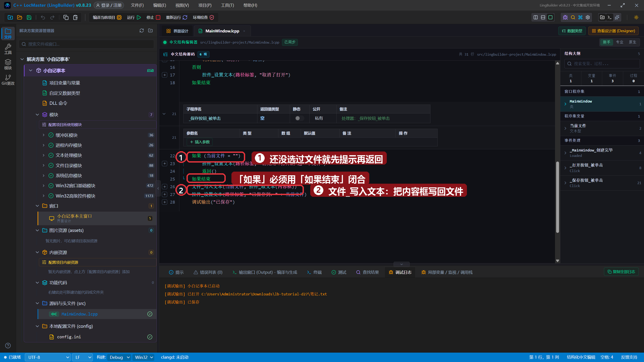Open 模块 sidebar panel
Viewport: 644px width, 362px height.
pos(8,64)
